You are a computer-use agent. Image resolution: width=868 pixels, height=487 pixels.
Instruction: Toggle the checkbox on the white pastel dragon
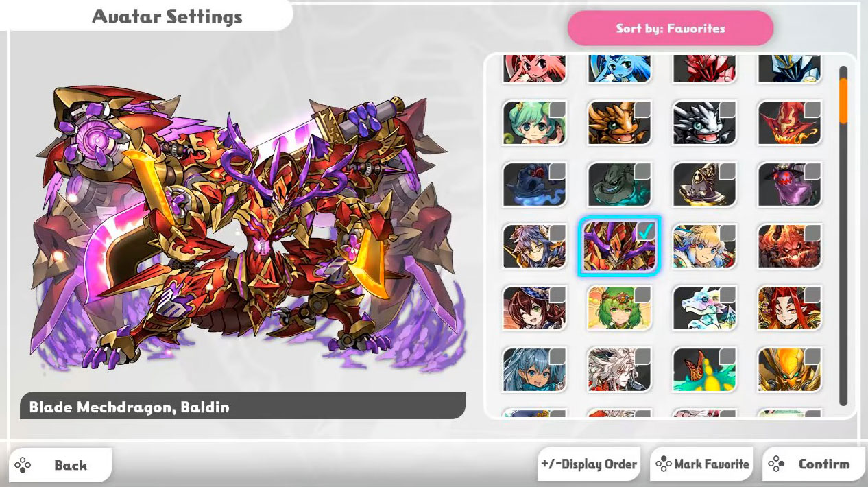pos(727,295)
